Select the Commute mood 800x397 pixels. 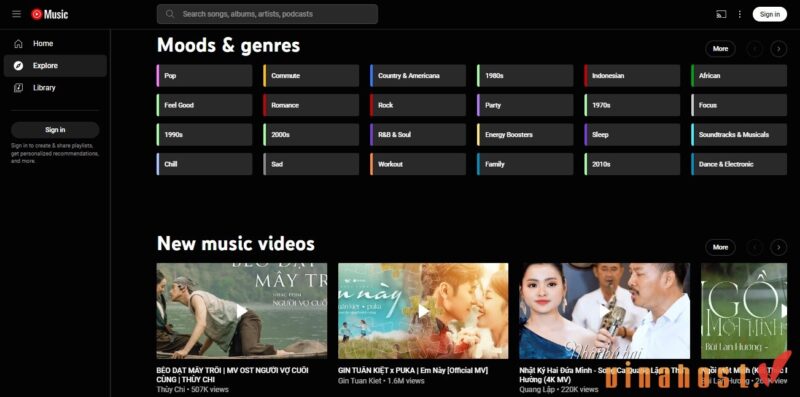tap(311, 76)
